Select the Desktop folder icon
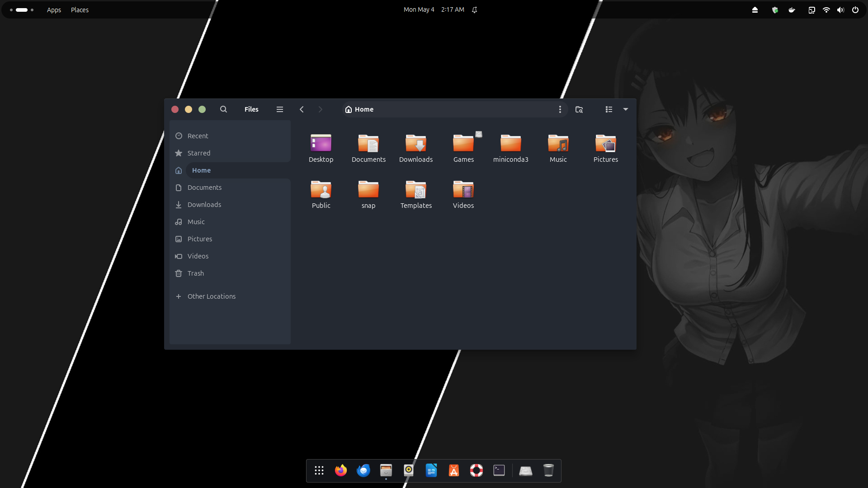The height and width of the screenshot is (488, 868). (321, 143)
